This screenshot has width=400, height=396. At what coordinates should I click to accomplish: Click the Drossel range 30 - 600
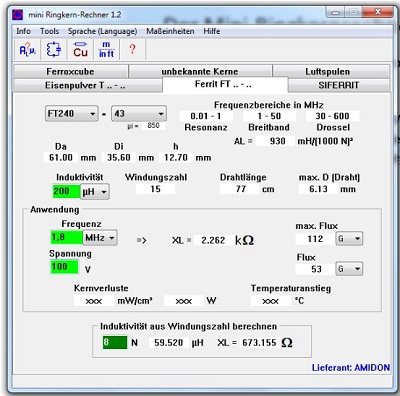332,116
